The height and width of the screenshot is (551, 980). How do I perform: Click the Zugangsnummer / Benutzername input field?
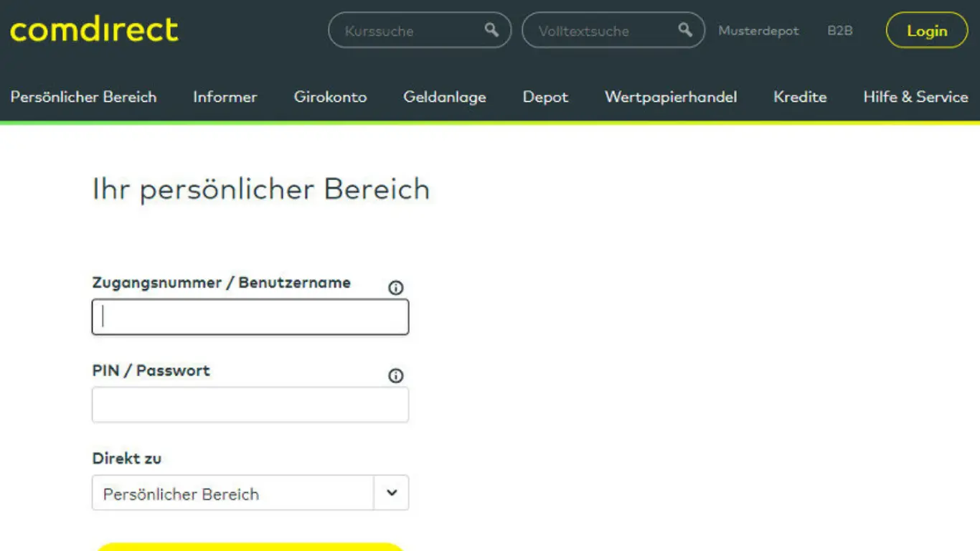point(250,317)
